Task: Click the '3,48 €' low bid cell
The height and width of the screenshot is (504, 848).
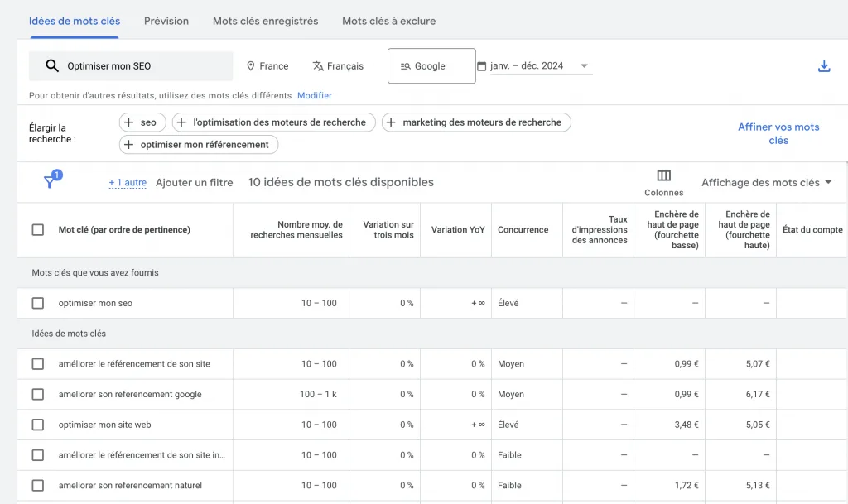Action: 687,425
